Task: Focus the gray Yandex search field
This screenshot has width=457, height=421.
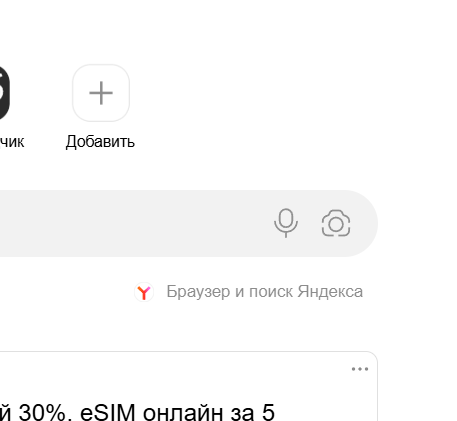Action: (x=189, y=223)
